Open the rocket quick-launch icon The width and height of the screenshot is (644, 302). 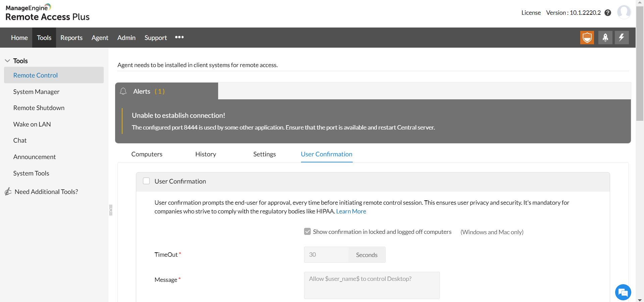click(x=605, y=38)
